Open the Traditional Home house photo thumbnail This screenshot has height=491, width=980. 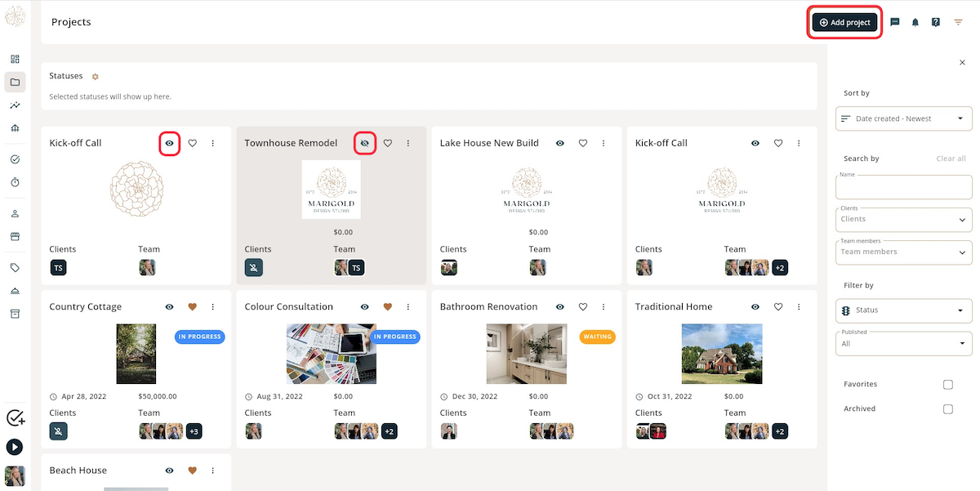pos(722,354)
